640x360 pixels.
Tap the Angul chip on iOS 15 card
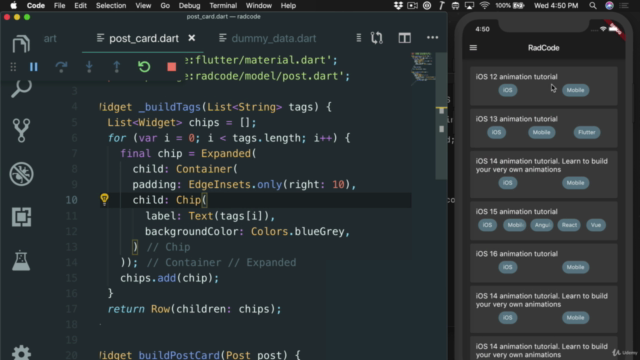coord(542,225)
